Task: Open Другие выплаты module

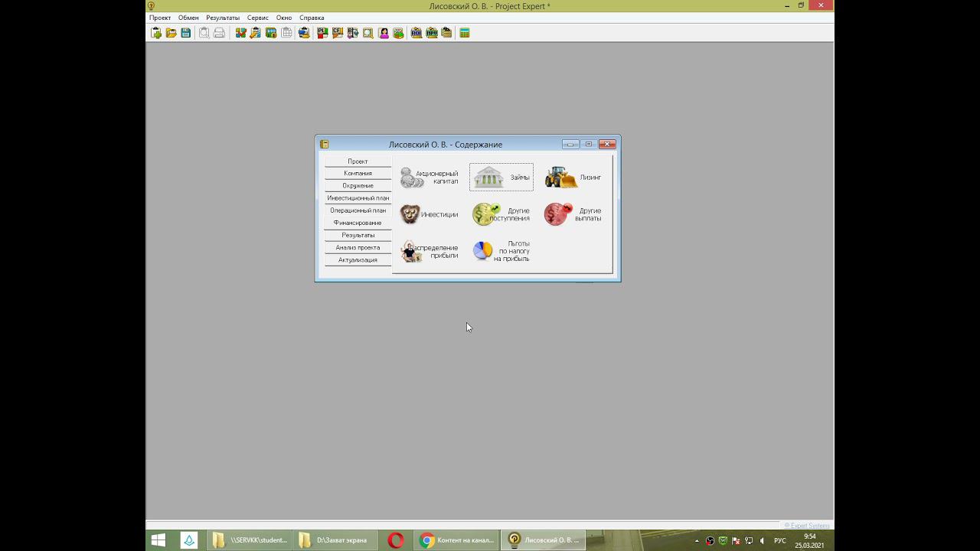Action: [573, 214]
